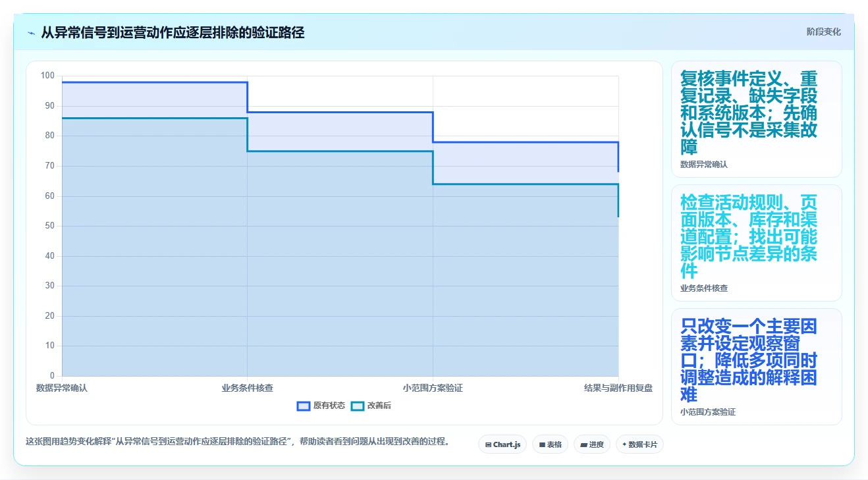This screenshot has height=480, width=868.
Task: Open the 小范围方案验证 info card
Action: click(756, 367)
